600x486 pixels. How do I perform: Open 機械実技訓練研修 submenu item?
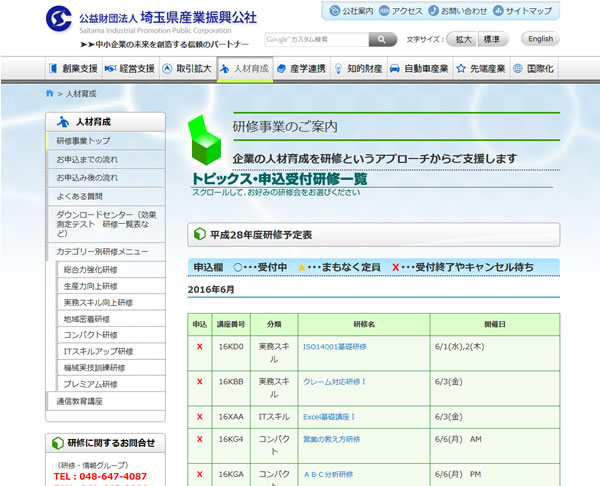[111, 368]
